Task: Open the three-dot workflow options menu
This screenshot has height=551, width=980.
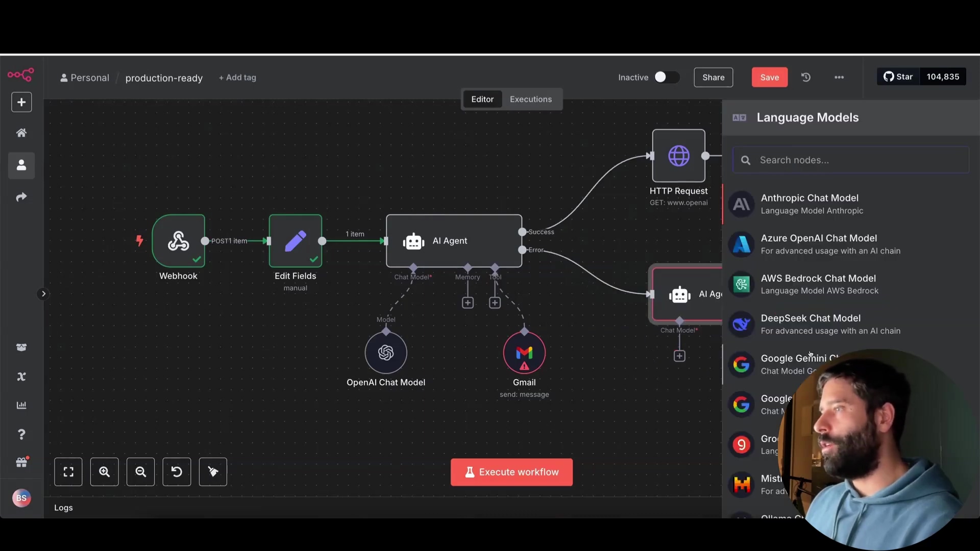Action: (x=839, y=77)
